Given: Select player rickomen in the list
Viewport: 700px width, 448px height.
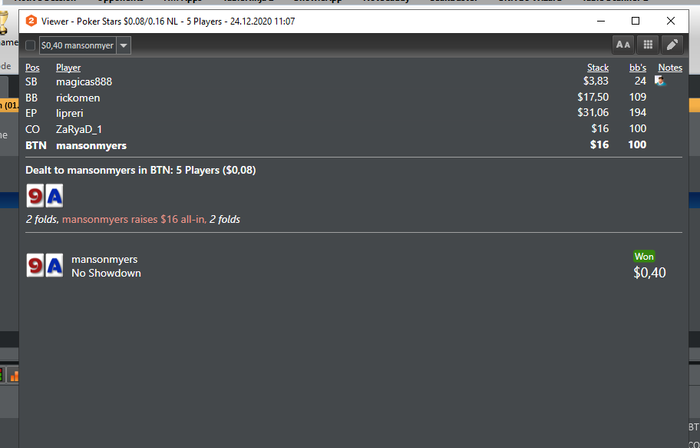Looking at the screenshot, I should [x=78, y=98].
